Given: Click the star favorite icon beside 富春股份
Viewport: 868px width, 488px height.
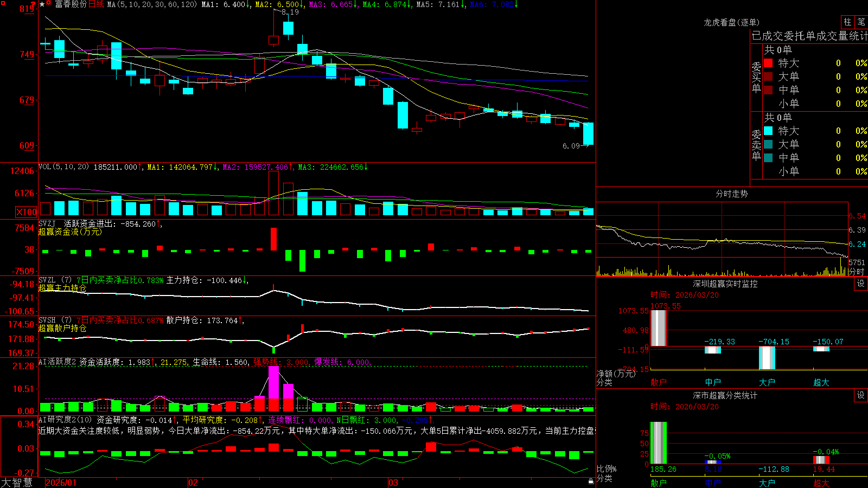Looking at the screenshot, I should (42, 4).
